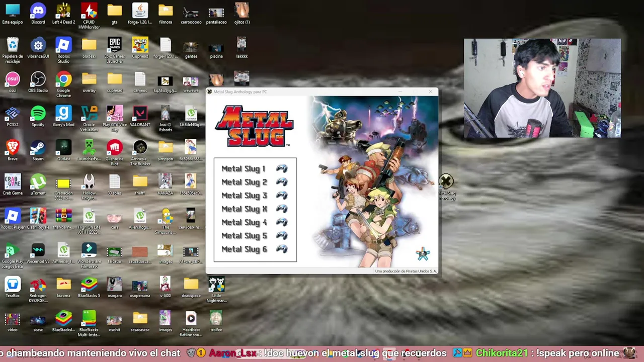This screenshot has height=362, width=644.
Task: Select the Brave browser icon
Action: pos(13,150)
